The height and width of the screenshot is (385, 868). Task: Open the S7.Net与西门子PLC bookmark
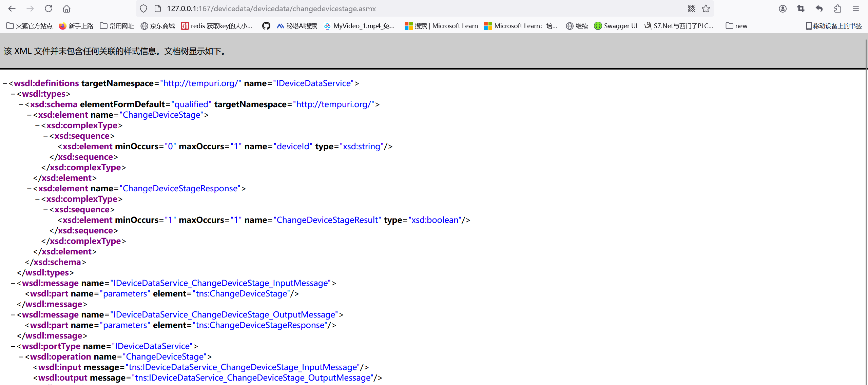click(679, 26)
